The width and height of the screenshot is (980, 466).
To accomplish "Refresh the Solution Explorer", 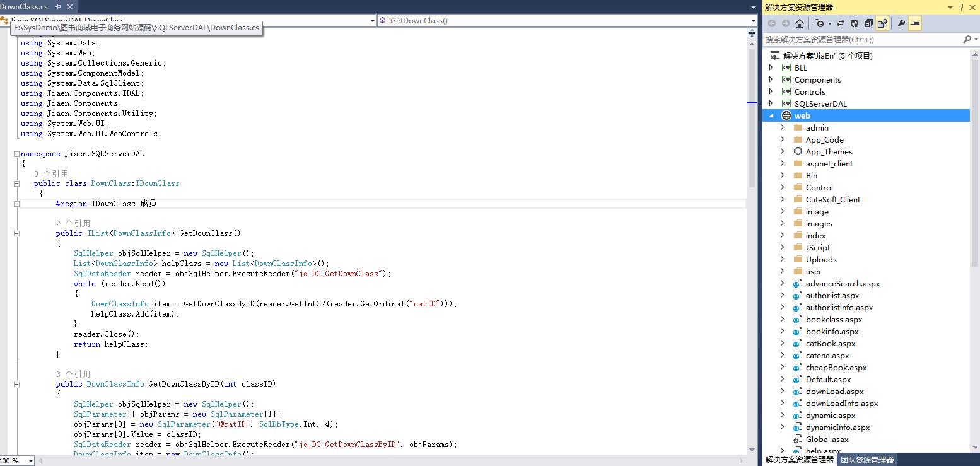I will click(855, 23).
